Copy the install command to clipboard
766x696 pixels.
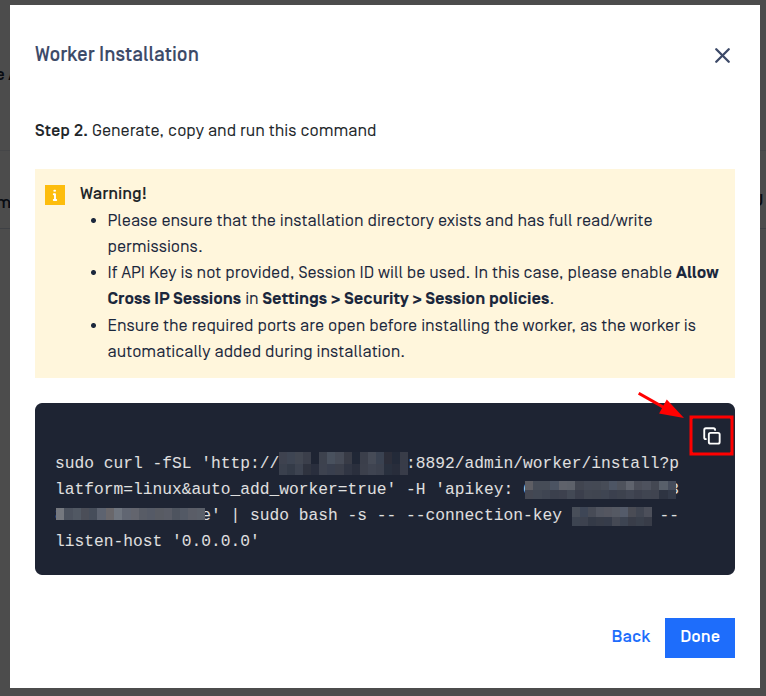point(711,436)
